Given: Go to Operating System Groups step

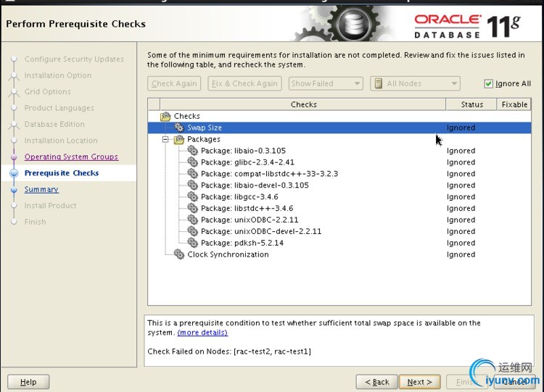Looking at the screenshot, I should pyautogui.click(x=71, y=157).
